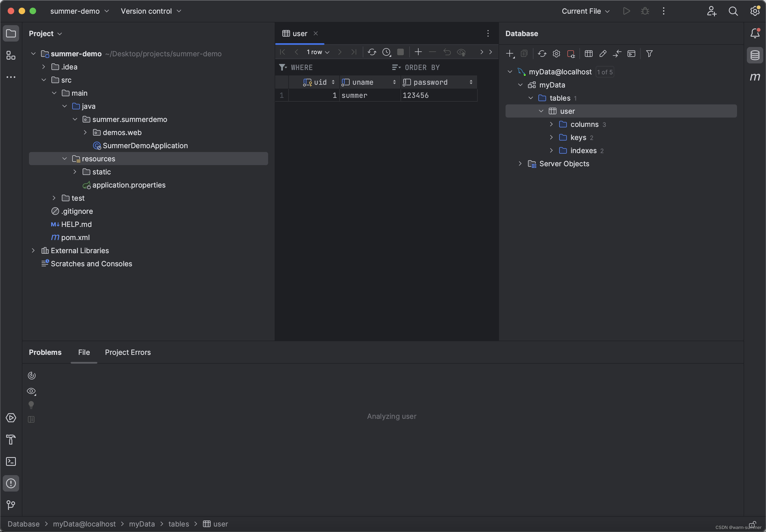Image resolution: width=766 pixels, height=532 pixels.
Task: Click the database properties/settings icon
Action: [x=556, y=54]
